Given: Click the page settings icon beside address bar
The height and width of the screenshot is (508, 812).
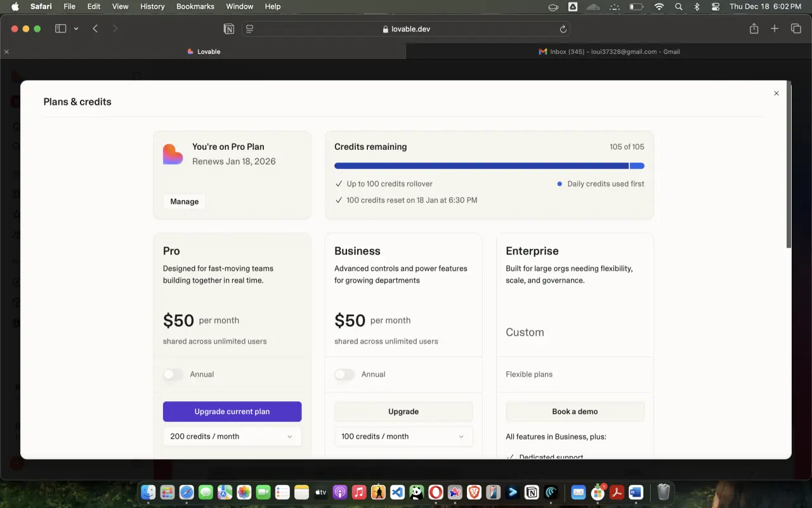Looking at the screenshot, I should click(249, 29).
